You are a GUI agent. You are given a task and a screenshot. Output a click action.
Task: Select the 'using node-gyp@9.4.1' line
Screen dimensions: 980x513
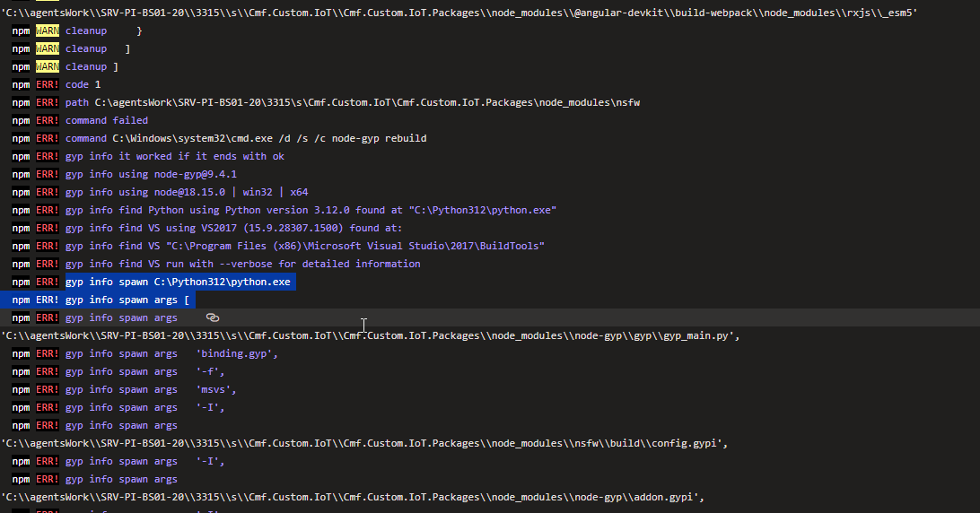[x=125, y=174]
